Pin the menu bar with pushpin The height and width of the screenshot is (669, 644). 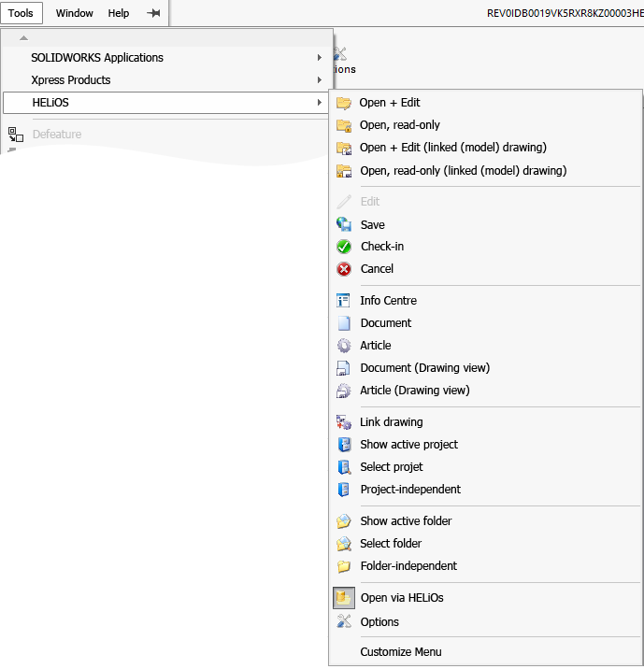click(x=153, y=13)
